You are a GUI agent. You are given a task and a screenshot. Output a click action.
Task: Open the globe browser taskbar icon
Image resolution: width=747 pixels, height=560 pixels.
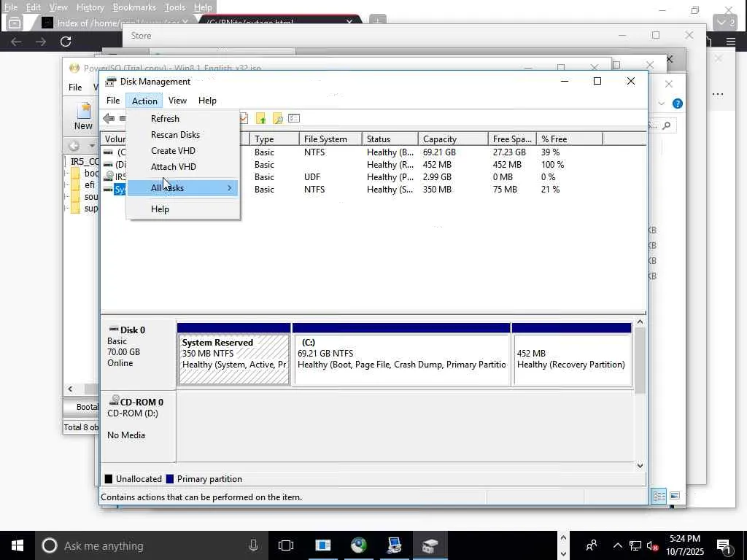coord(359,545)
